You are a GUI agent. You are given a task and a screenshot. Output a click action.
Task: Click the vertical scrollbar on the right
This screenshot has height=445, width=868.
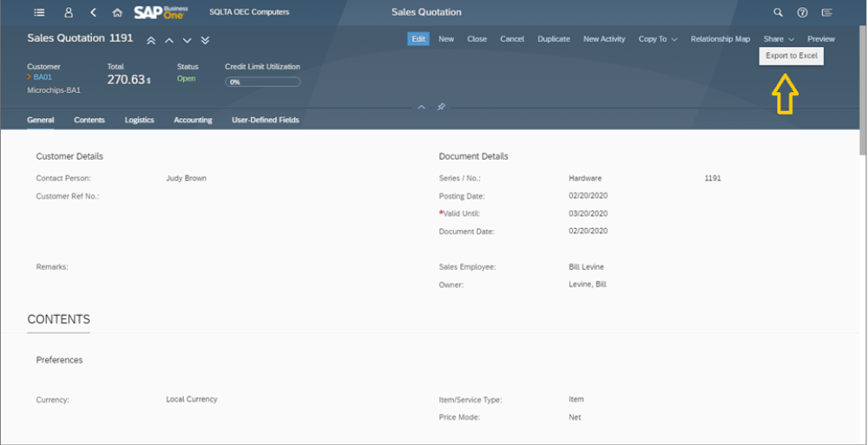point(863,91)
